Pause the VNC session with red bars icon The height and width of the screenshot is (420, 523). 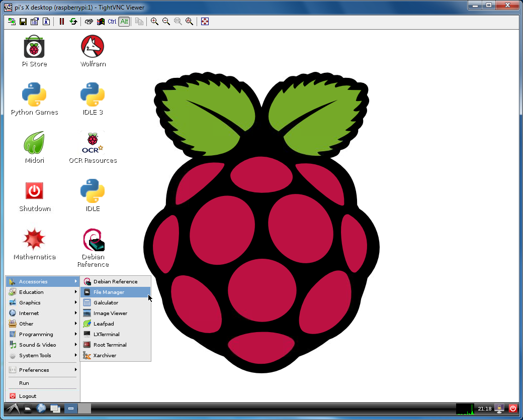(62, 22)
